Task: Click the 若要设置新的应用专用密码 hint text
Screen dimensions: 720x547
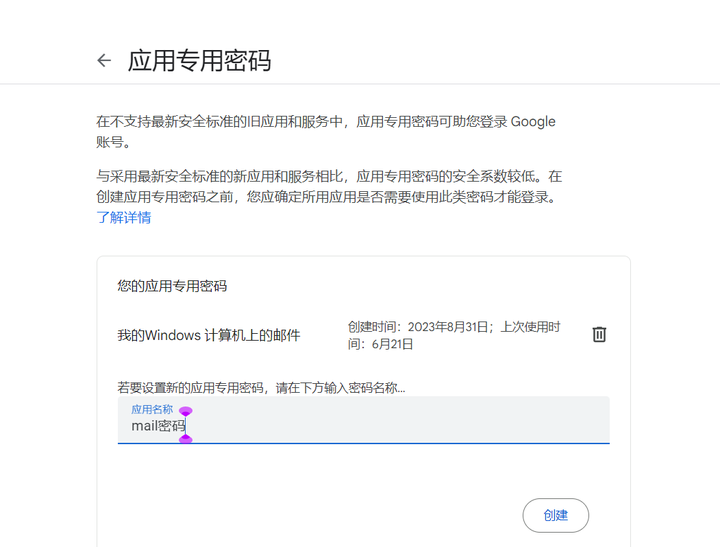Action: [261, 388]
